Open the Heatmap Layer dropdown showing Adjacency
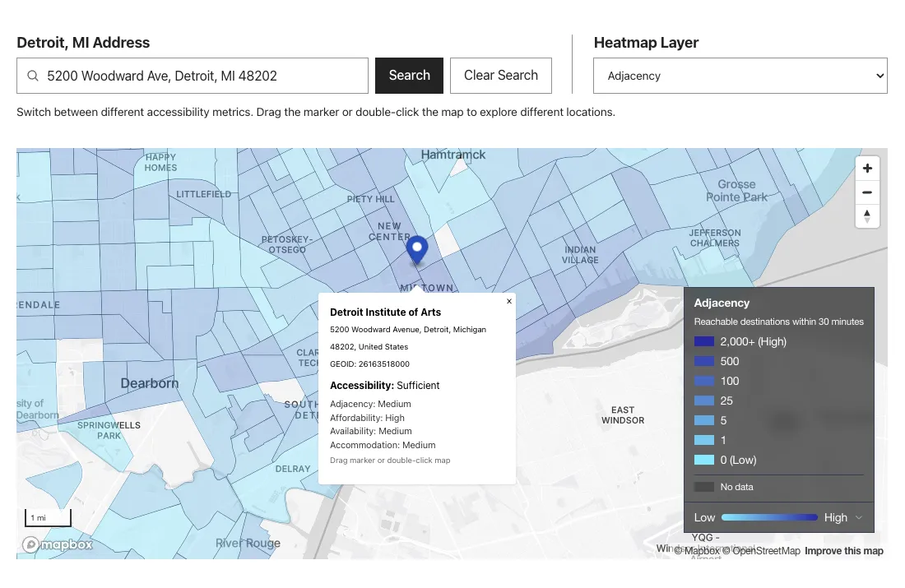 point(740,76)
